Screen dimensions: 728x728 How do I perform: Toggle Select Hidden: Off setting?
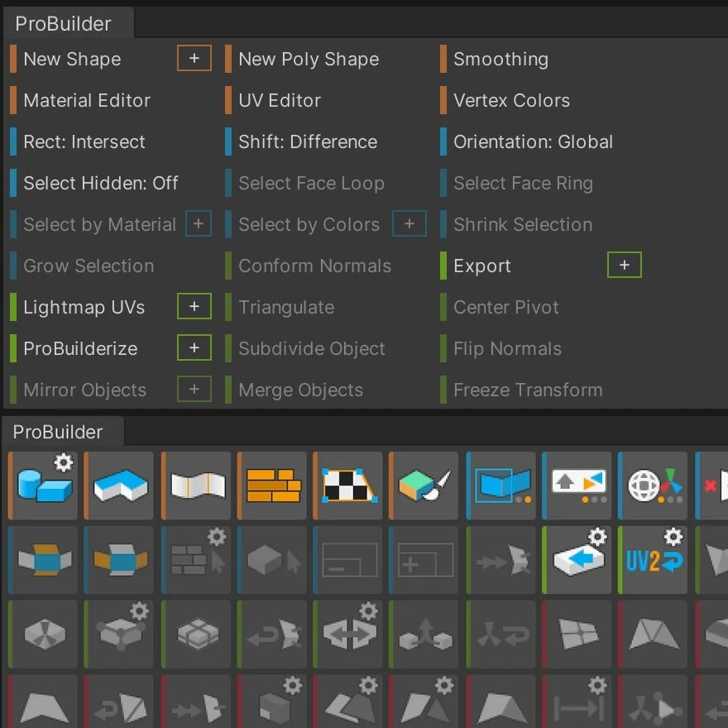101,183
